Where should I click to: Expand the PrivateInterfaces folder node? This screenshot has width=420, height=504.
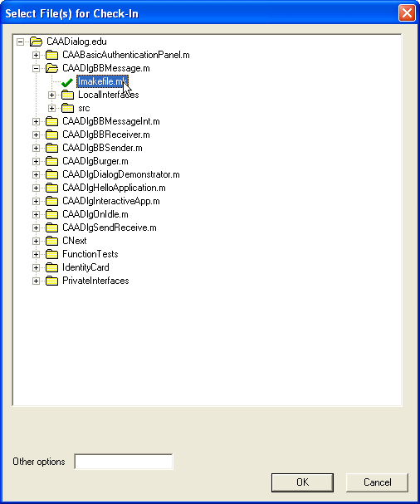(36, 281)
